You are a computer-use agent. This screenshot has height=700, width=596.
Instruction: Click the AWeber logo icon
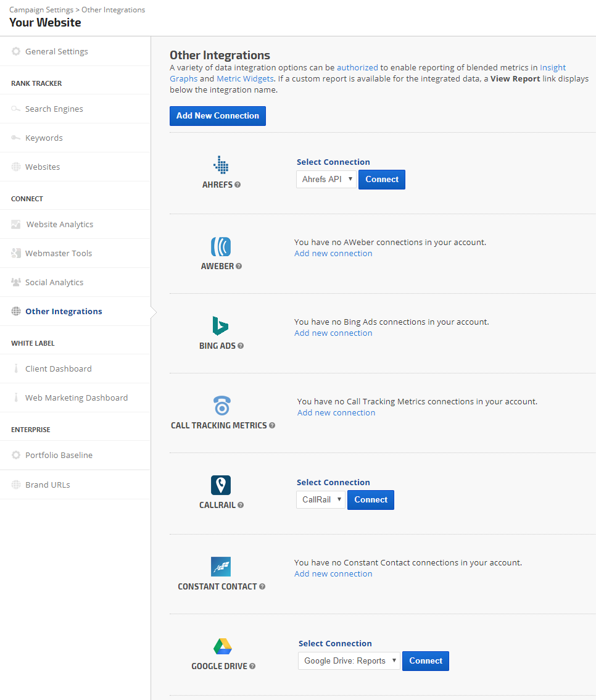tap(221, 246)
